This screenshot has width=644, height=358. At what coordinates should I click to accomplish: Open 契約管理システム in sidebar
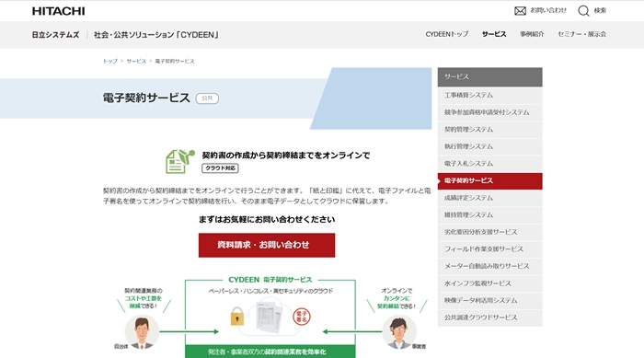490,130
